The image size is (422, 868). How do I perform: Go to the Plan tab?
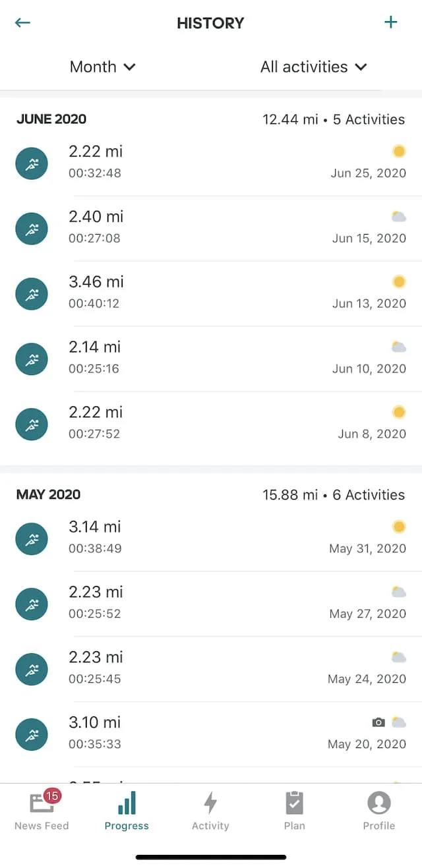coord(295,811)
